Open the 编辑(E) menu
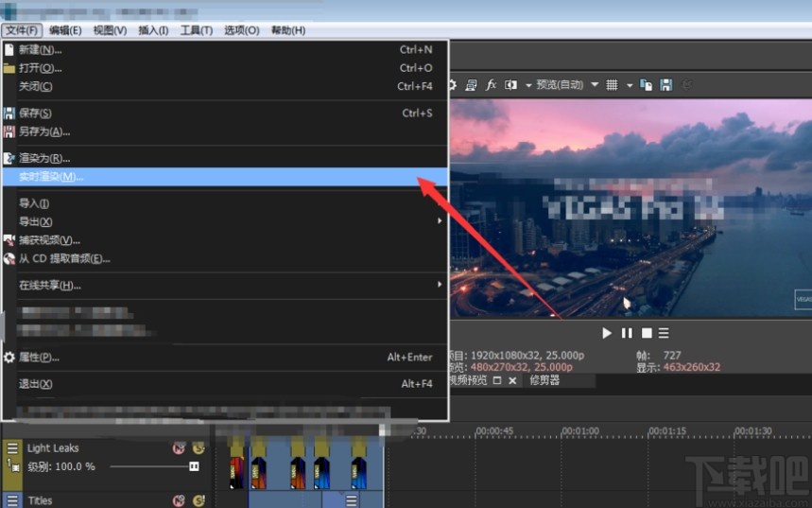The height and width of the screenshot is (508, 812). [65, 30]
